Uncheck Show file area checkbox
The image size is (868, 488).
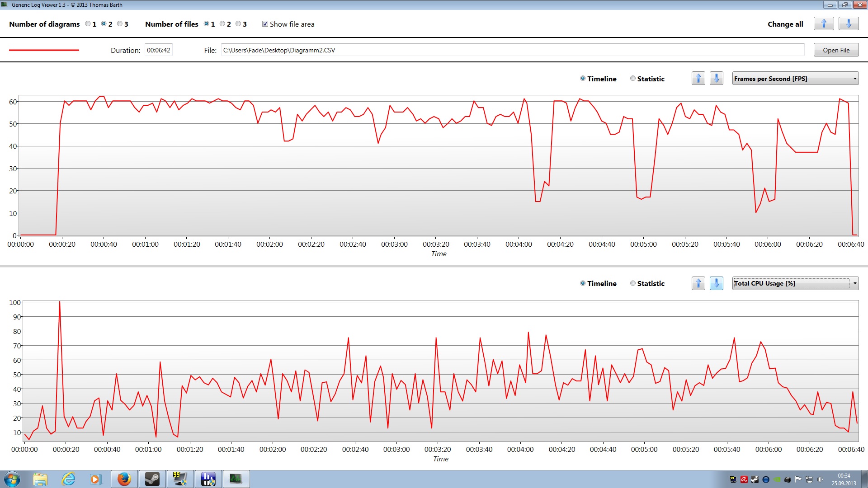(265, 24)
